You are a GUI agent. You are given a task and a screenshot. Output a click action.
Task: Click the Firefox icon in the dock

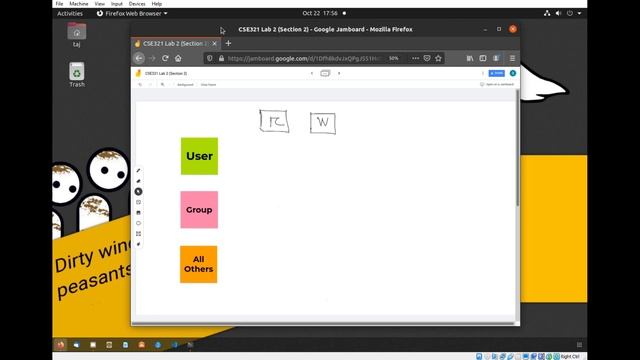click(60, 345)
